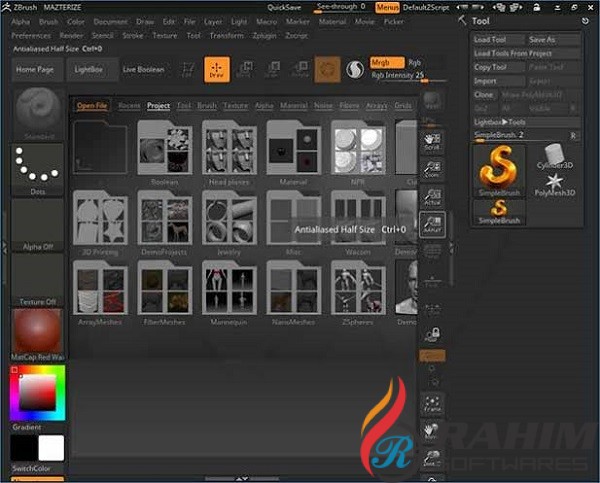Select the Draw mode button

click(x=217, y=69)
